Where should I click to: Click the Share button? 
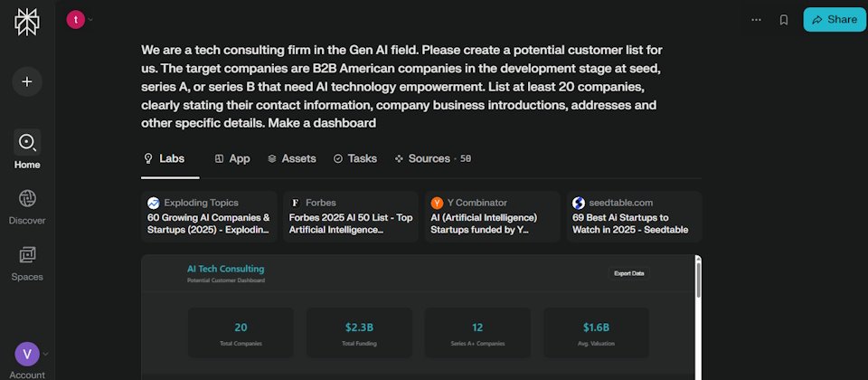pos(835,19)
